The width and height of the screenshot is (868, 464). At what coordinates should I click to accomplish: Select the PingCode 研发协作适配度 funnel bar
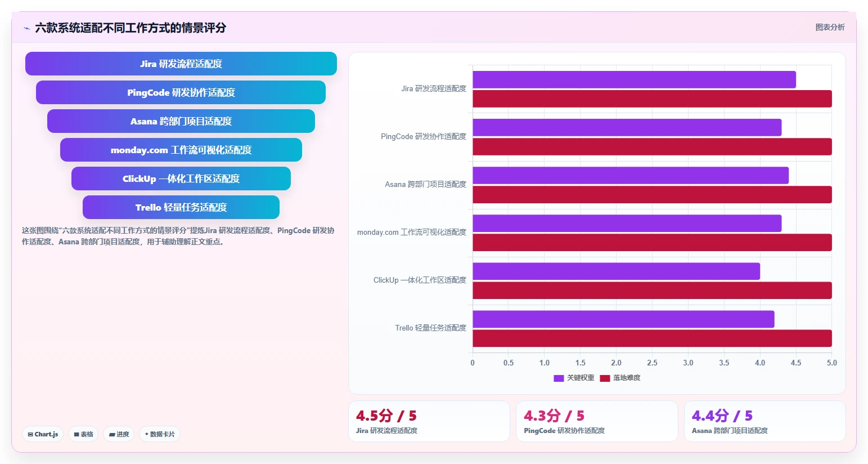pos(181,92)
